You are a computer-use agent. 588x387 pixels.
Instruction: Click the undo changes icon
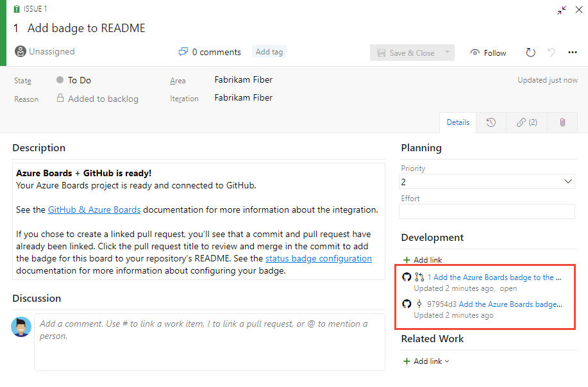coord(551,53)
